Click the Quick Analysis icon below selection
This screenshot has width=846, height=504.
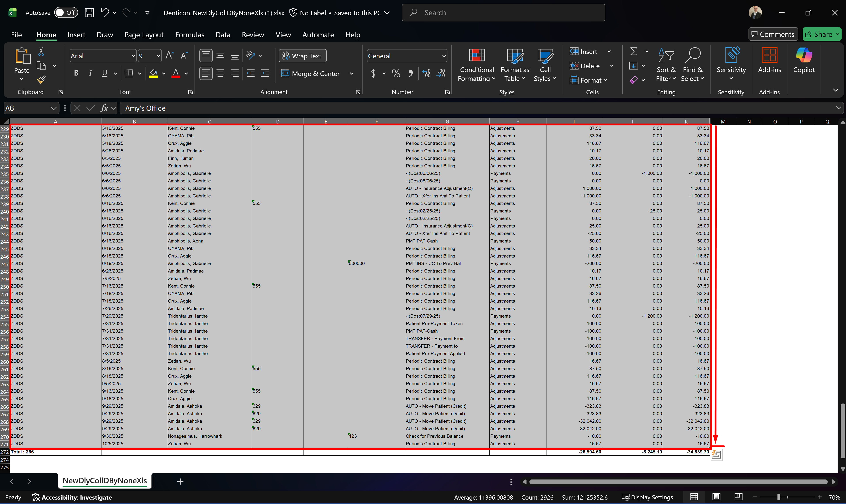click(x=716, y=454)
